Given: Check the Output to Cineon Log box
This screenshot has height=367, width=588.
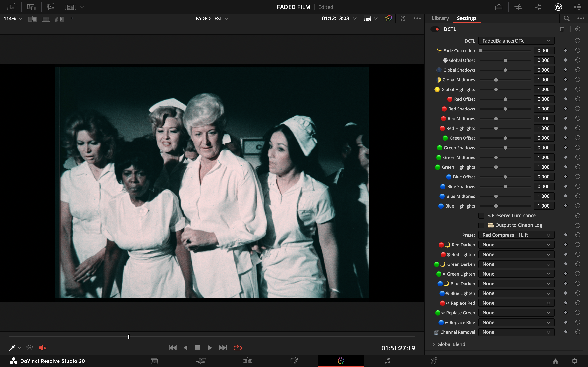Looking at the screenshot, I should click(x=481, y=225).
